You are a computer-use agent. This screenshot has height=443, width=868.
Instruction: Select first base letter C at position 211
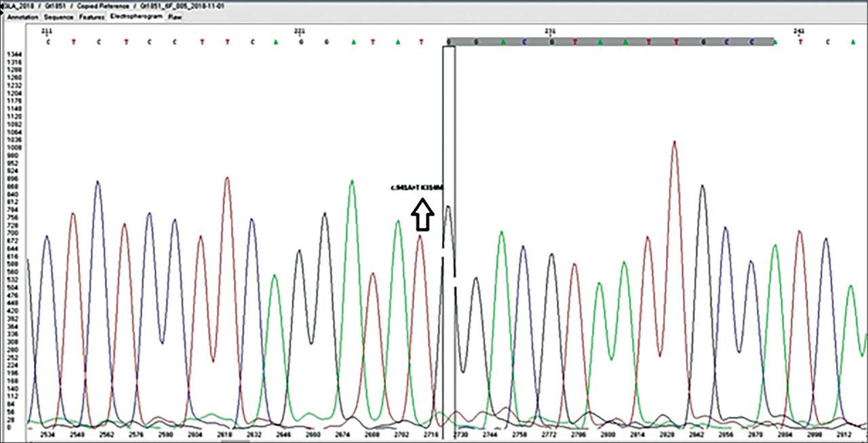point(47,42)
